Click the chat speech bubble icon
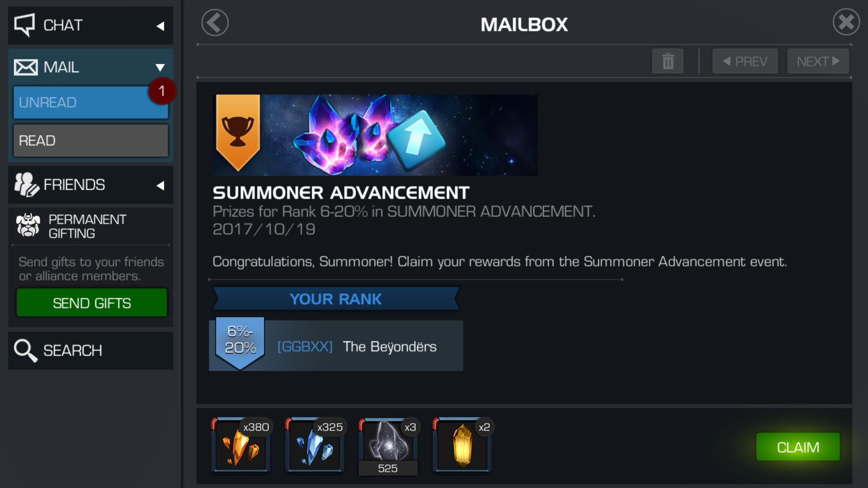Image resolution: width=868 pixels, height=488 pixels. point(25,25)
